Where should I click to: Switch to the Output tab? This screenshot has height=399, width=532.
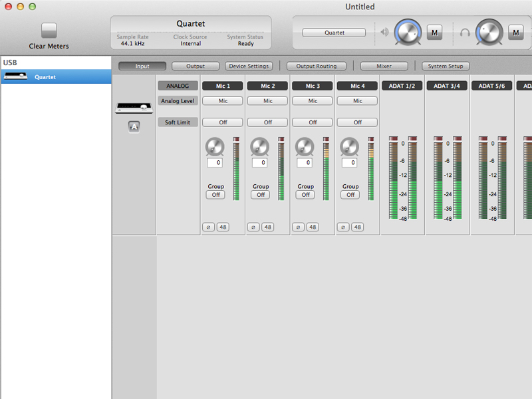pyautogui.click(x=196, y=66)
